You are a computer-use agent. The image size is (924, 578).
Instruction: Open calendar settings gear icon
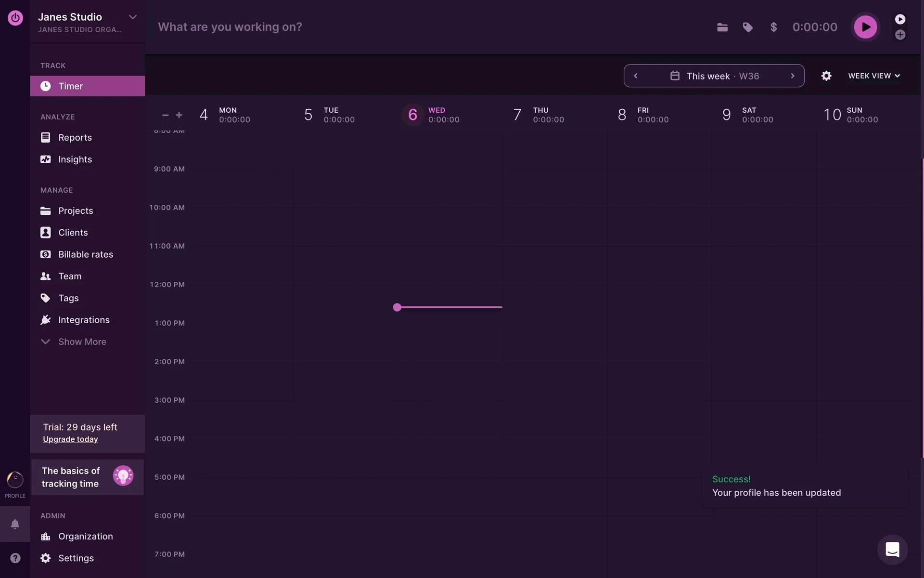tap(826, 76)
